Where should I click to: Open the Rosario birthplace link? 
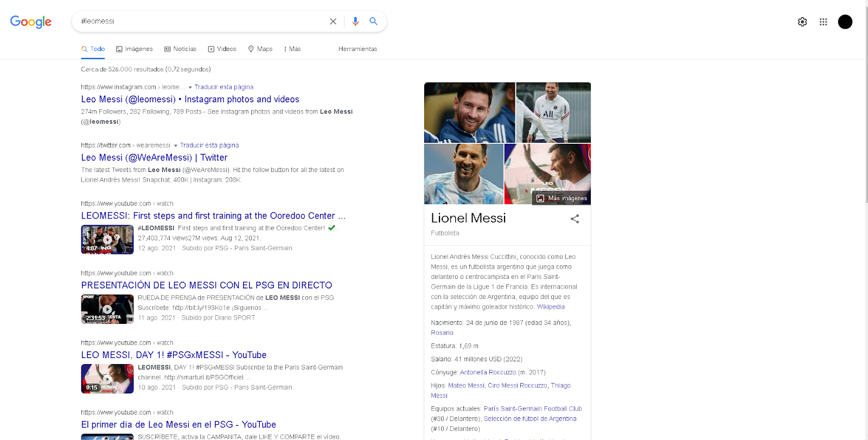(x=442, y=333)
